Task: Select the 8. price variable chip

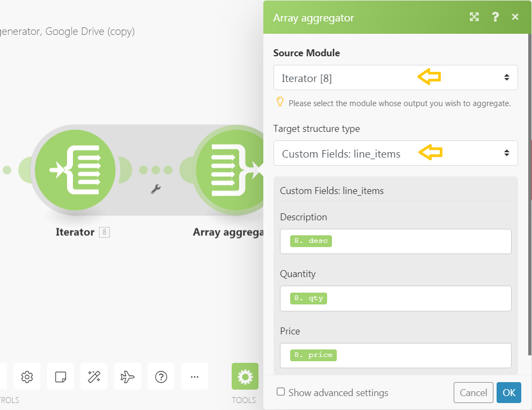Action: click(x=313, y=355)
